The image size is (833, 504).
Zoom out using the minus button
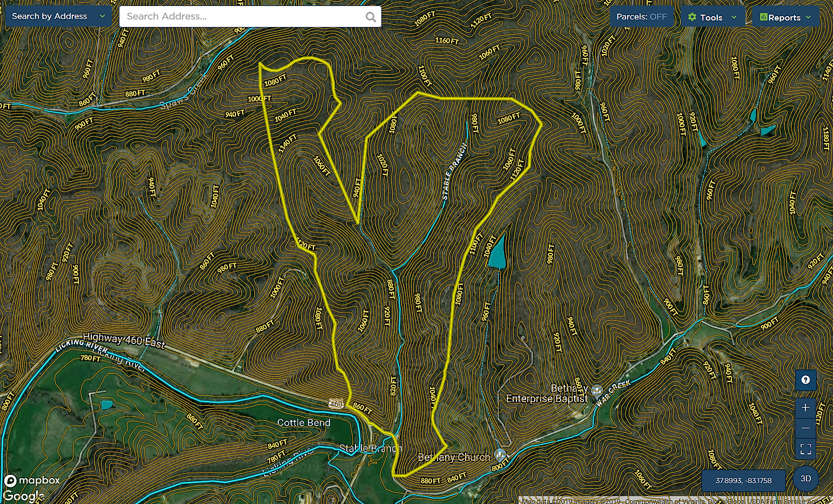(x=805, y=428)
